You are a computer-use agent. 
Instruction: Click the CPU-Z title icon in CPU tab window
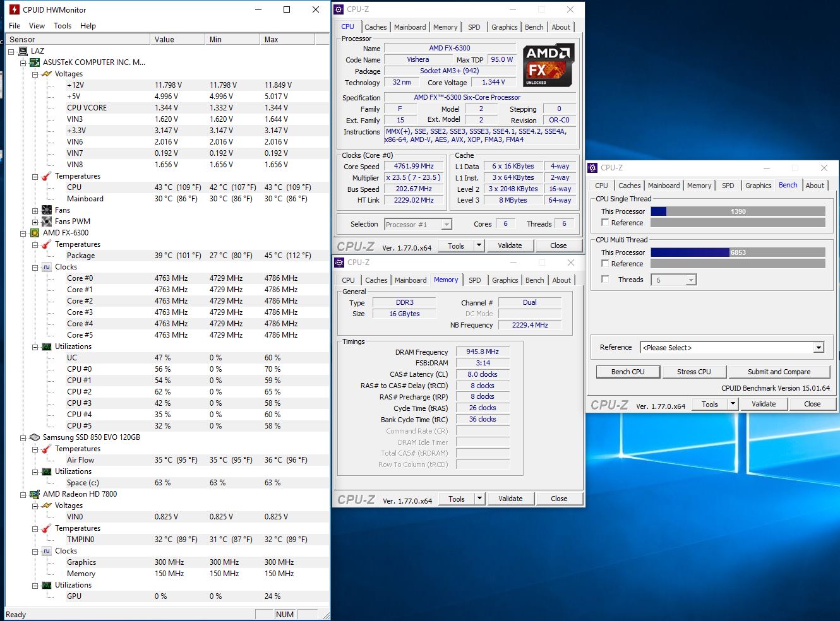pyautogui.click(x=339, y=9)
